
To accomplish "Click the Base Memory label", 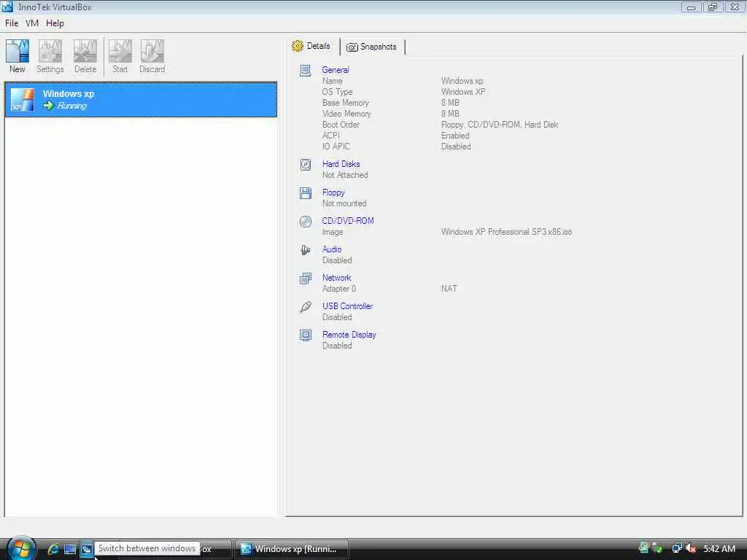I will (345, 103).
